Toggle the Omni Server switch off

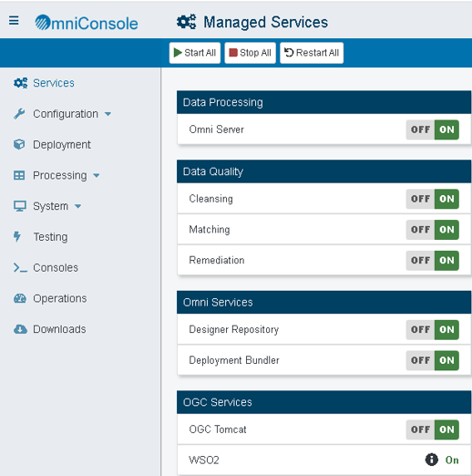[x=432, y=129]
